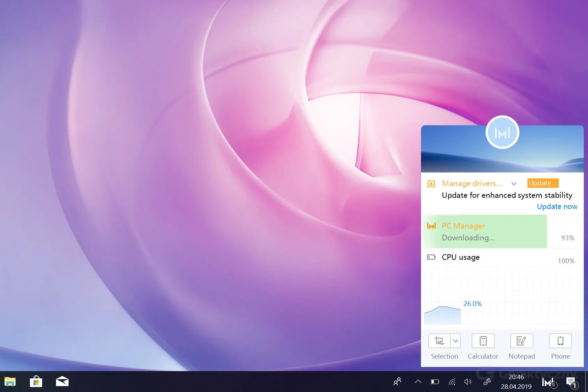Click the 100% CPU scale label
The width and height of the screenshot is (588, 392).
point(566,261)
